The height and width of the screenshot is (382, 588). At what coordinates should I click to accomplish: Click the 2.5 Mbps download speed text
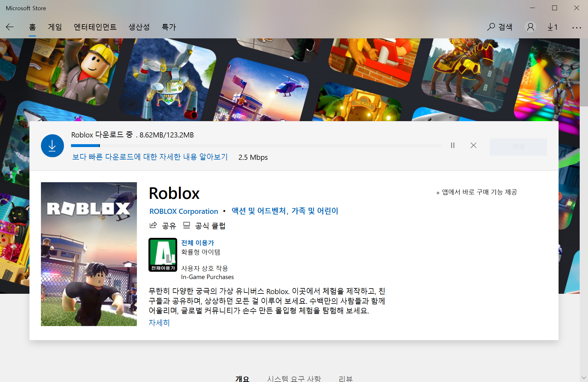(253, 157)
